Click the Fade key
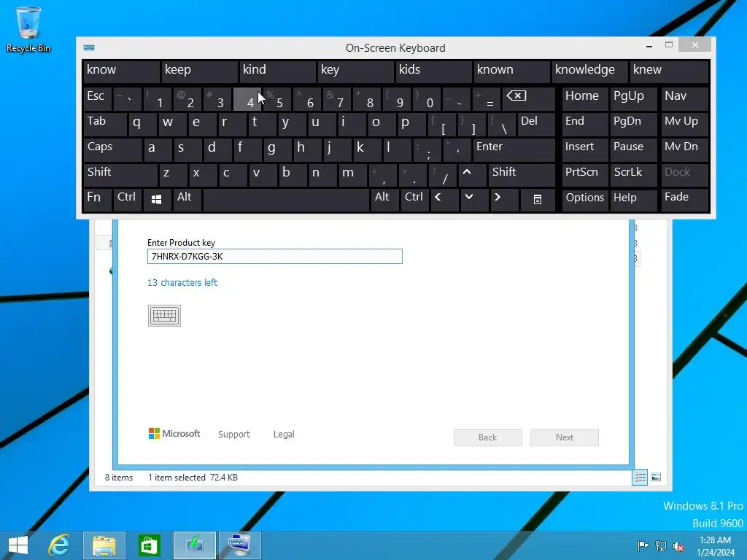The height and width of the screenshot is (560, 747). [x=684, y=200]
